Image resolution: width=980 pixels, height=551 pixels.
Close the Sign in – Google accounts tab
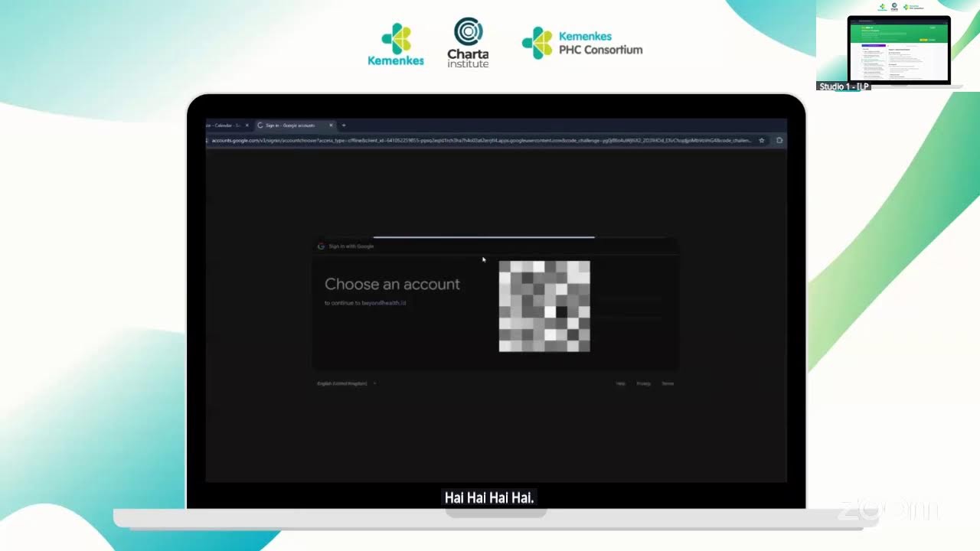(x=331, y=126)
